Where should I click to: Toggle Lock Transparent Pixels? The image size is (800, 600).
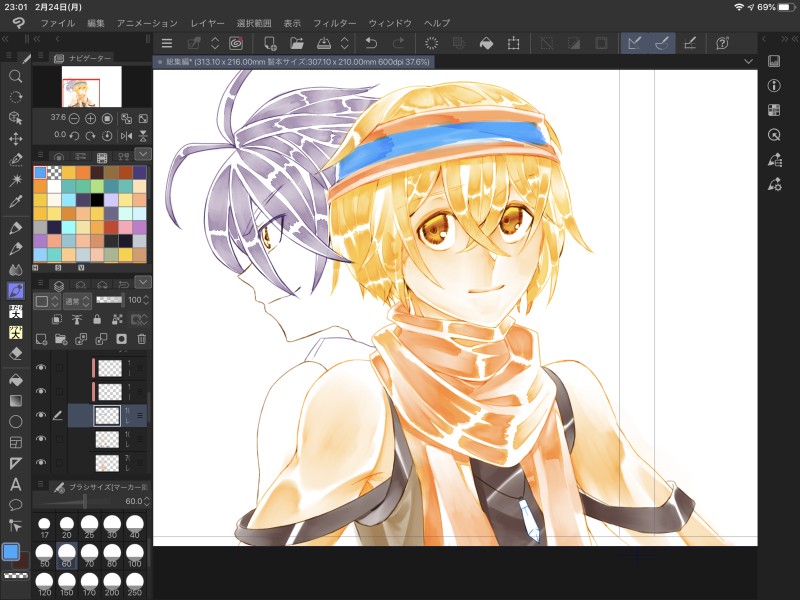pos(117,319)
